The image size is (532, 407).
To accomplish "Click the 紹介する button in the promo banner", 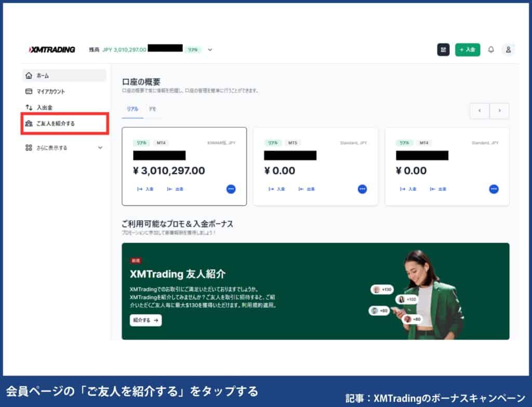I will tap(145, 320).
